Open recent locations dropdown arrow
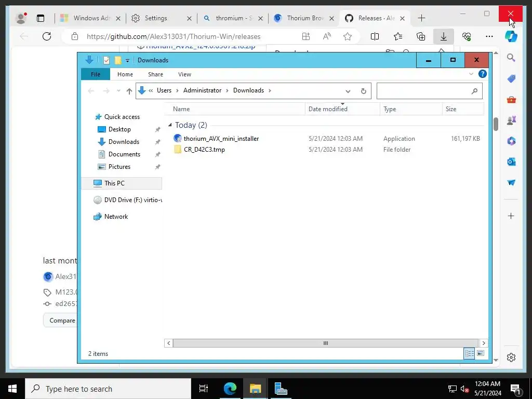 [x=118, y=91]
